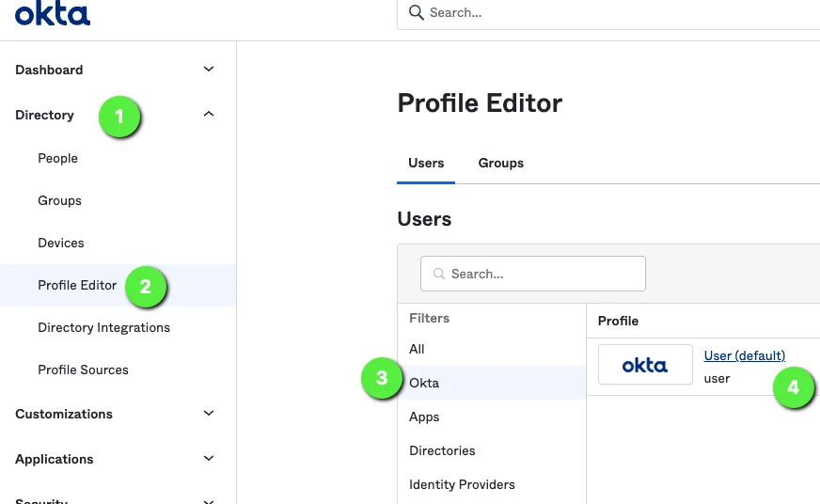
Task: Open Profile Sources
Action: coord(83,370)
